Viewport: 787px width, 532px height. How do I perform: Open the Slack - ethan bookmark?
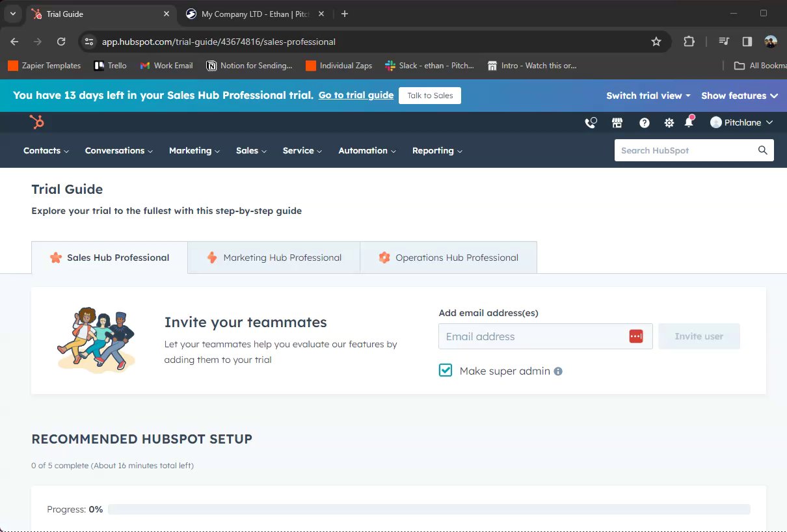(429, 66)
